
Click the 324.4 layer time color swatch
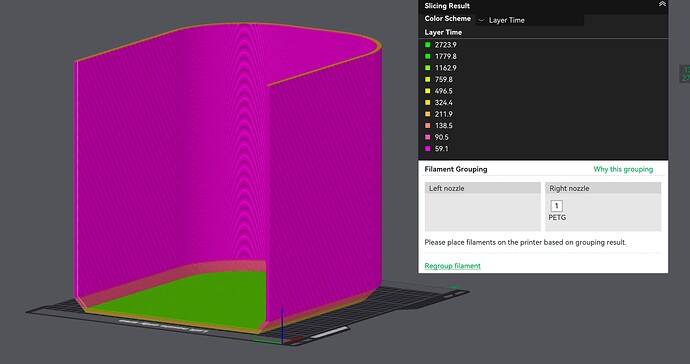point(427,103)
